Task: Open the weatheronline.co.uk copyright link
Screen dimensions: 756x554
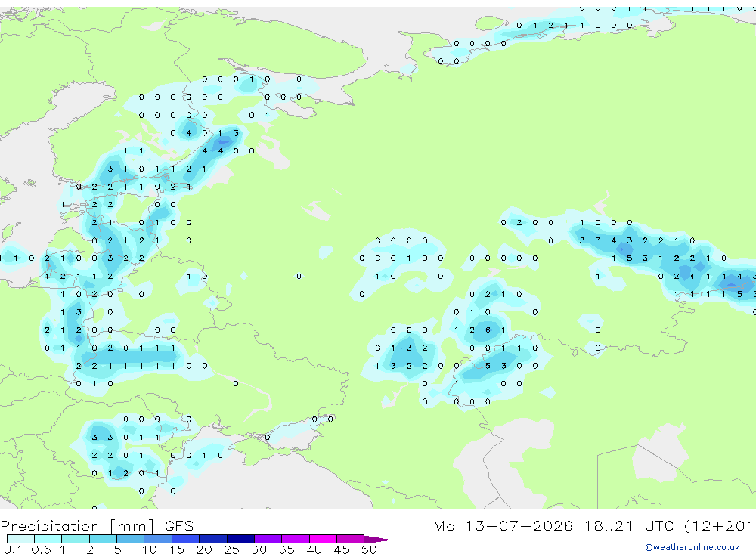Action: click(x=692, y=547)
